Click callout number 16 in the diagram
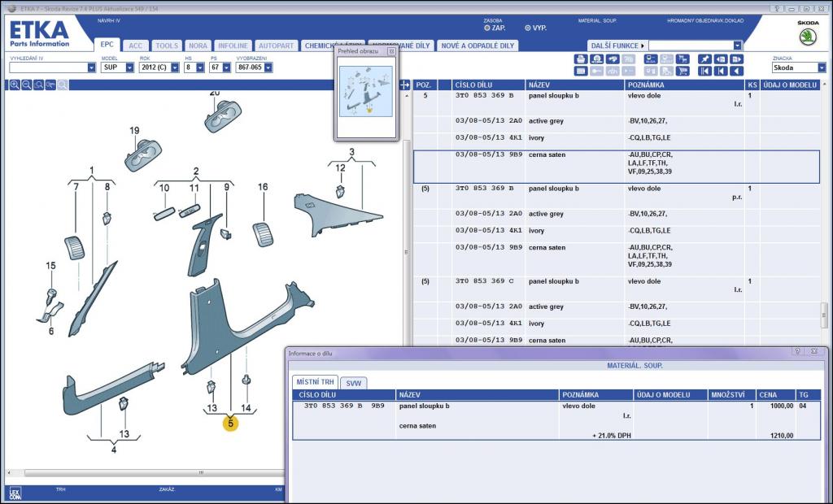This screenshot has height=504, width=833. pyautogui.click(x=263, y=187)
